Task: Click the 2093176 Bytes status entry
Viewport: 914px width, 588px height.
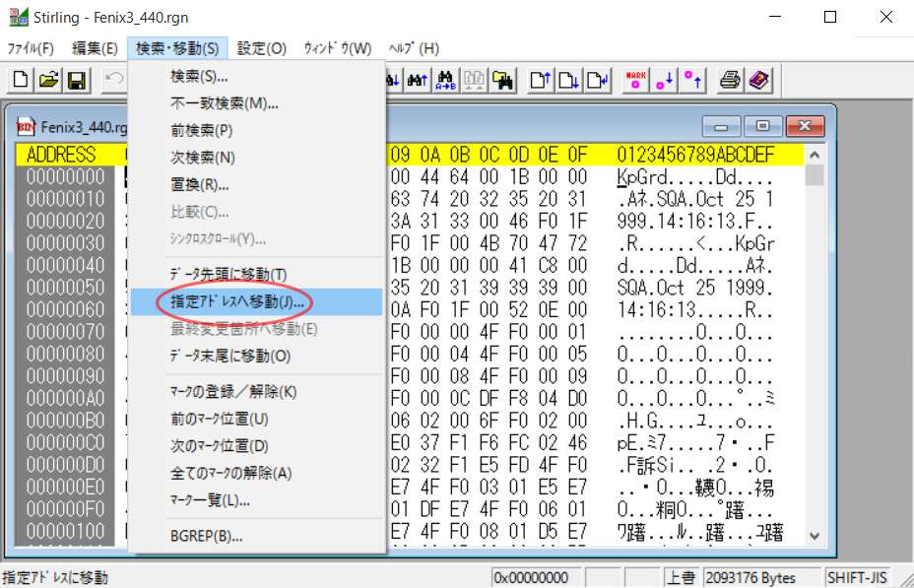Action: click(761, 577)
